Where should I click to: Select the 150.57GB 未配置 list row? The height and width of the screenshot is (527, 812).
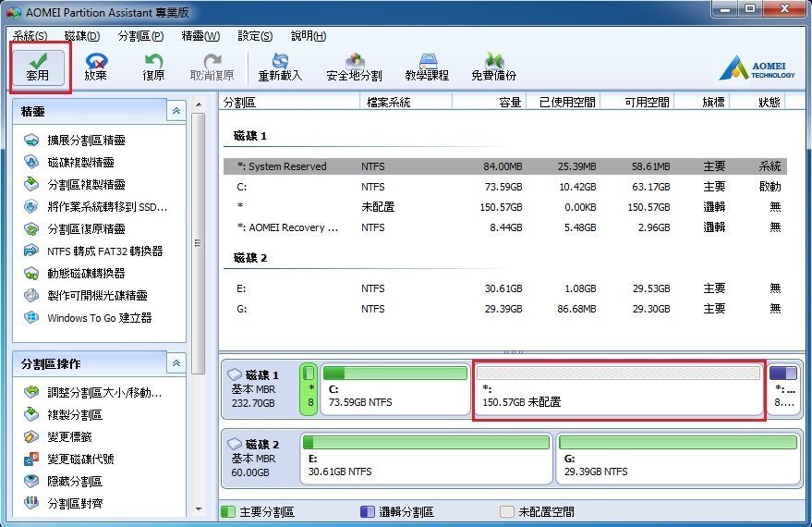(x=505, y=207)
